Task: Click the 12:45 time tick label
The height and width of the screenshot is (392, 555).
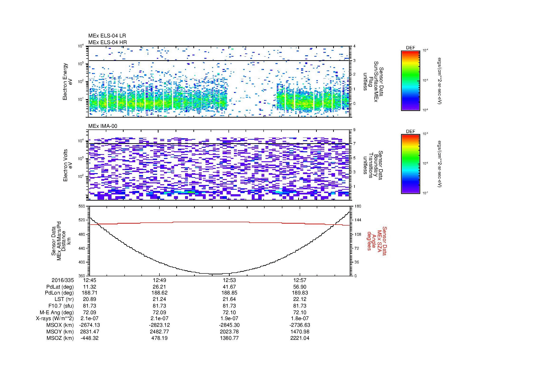Action: (89, 280)
